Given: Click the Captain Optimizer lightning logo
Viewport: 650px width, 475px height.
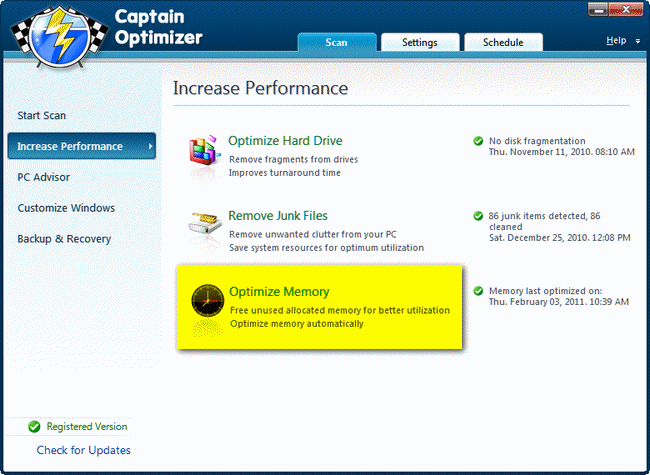Looking at the screenshot, I should pyautogui.click(x=58, y=36).
